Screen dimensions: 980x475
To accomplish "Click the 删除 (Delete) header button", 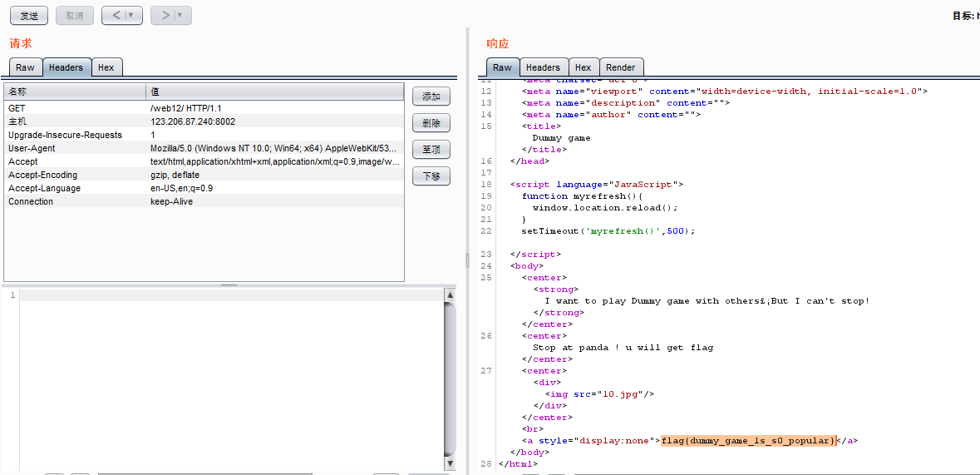I will [x=431, y=123].
